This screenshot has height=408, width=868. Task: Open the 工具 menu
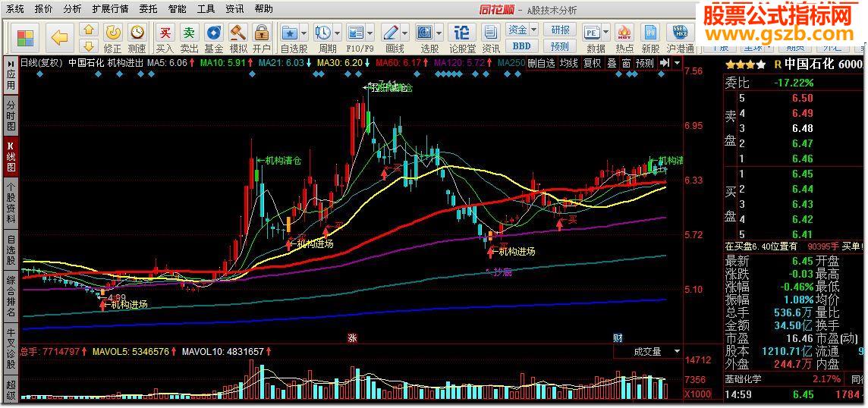tap(206, 9)
